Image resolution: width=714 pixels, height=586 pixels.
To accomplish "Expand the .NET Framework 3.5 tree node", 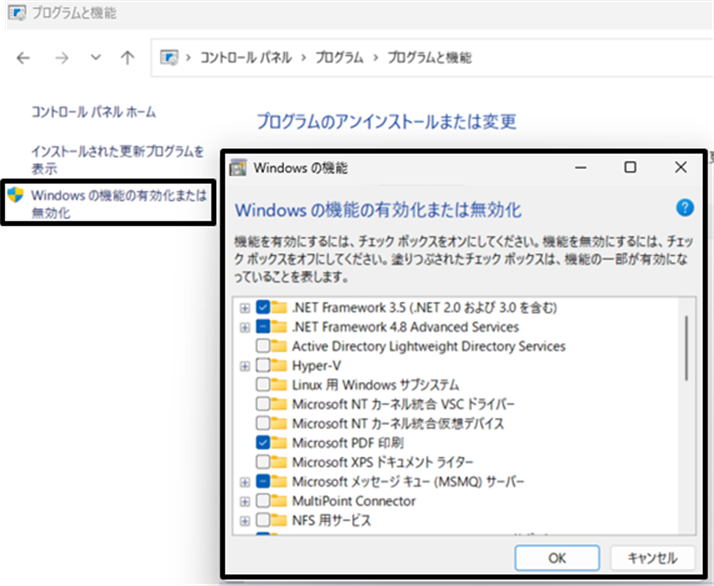I will click(x=245, y=308).
